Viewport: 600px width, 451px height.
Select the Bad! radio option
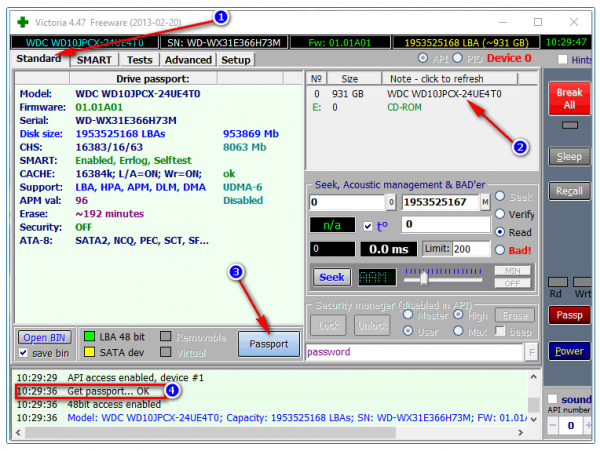click(500, 250)
